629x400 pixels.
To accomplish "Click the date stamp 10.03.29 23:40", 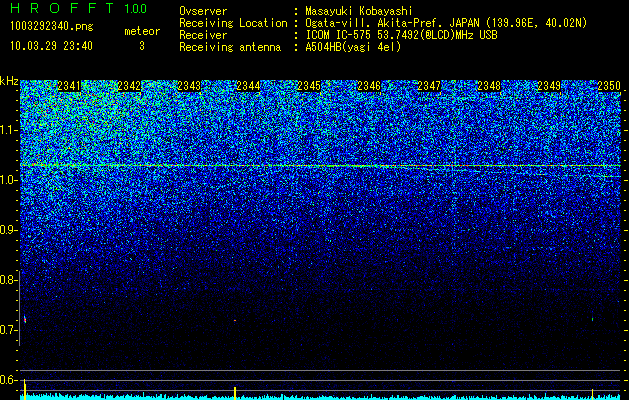I will tap(51, 46).
